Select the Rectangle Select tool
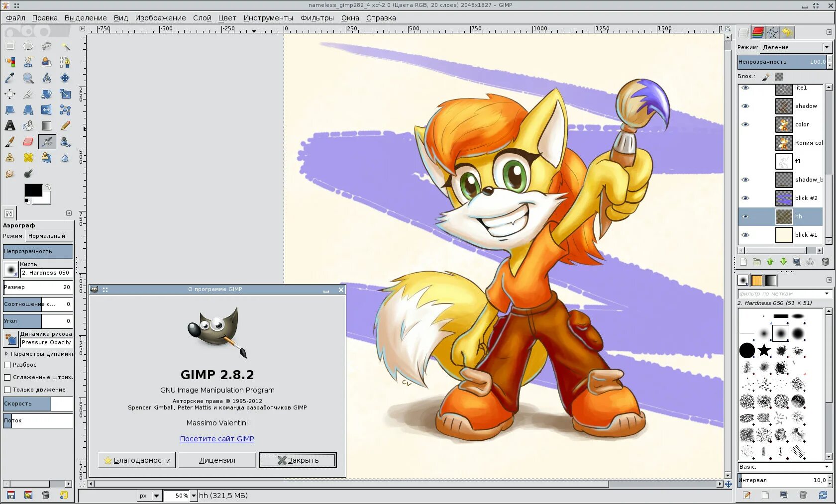Viewport: 836px width, 504px height. click(x=10, y=46)
